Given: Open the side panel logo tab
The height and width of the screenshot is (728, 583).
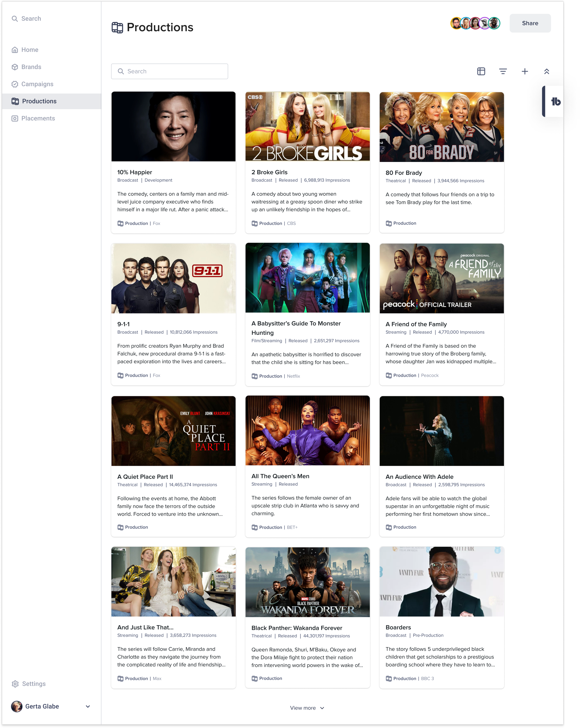Looking at the screenshot, I should coord(553,101).
